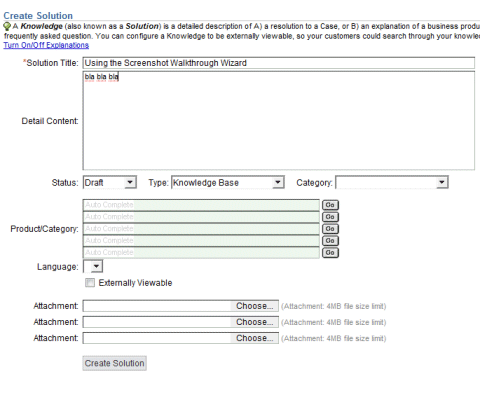Click the first Go button beside Product/Category
The image size is (480, 400).
(330, 205)
